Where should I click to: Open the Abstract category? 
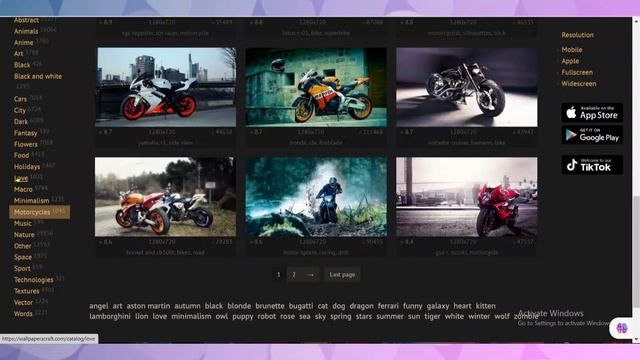(x=26, y=20)
